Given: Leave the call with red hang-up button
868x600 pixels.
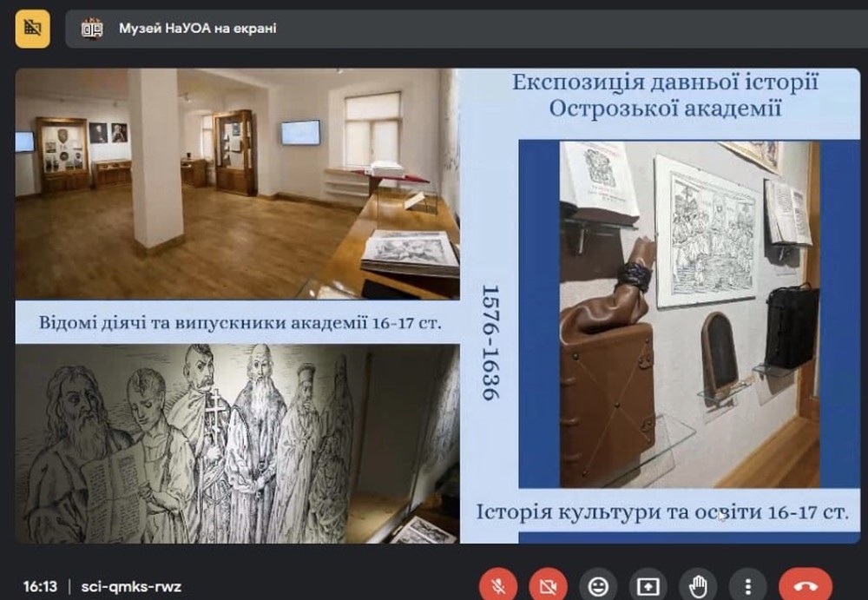Looking at the screenshot, I should [x=806, y=586].
